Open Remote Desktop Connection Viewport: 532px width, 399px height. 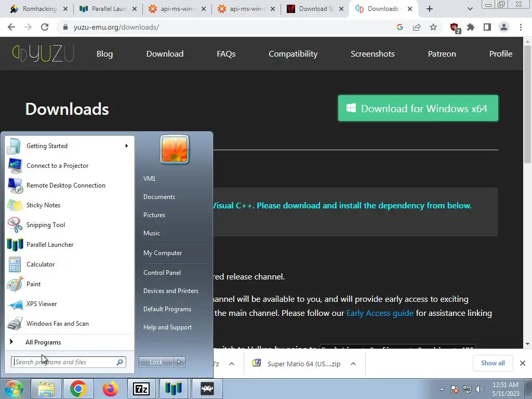point(70,185)
